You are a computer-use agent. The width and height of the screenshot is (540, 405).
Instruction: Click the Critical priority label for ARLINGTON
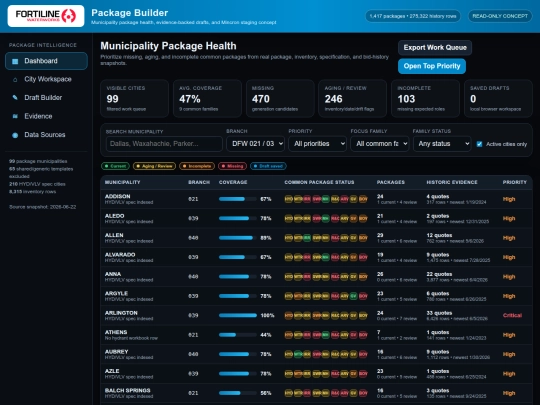pos(512,315)
